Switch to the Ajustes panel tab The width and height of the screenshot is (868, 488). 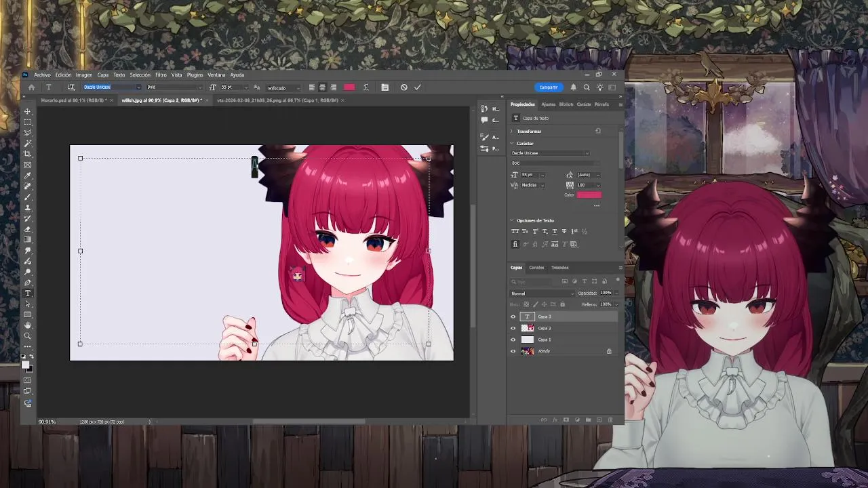[x=548, y=104]
